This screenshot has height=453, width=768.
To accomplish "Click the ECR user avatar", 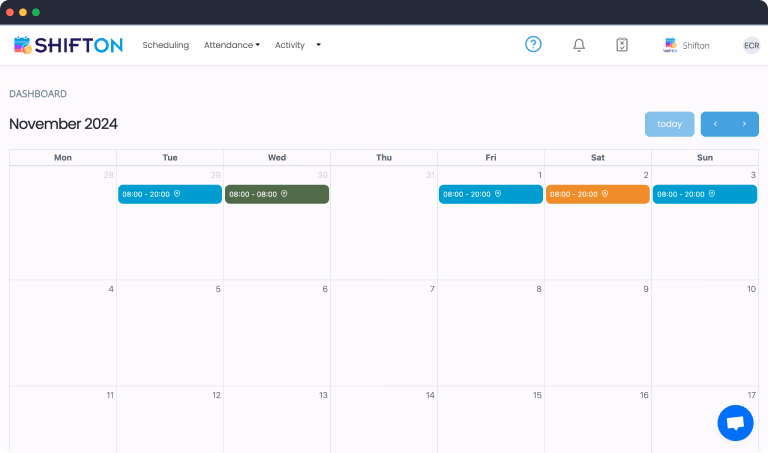I will [751, 45].
